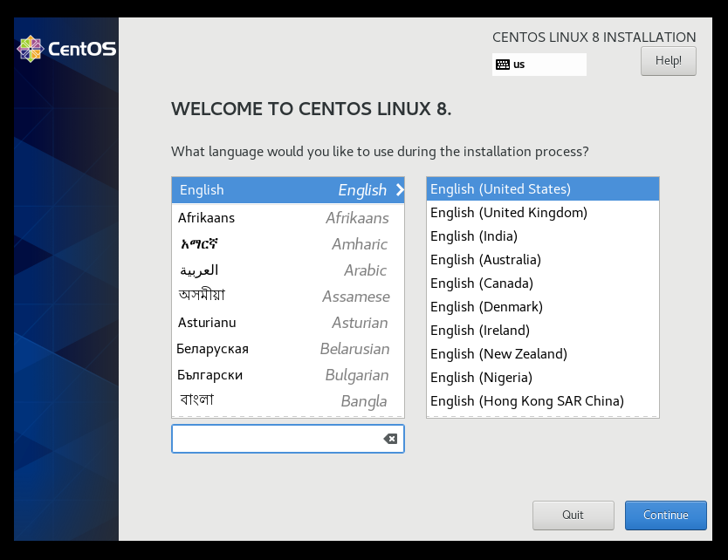Choose English (Australia) locale
The width and height of the screenshot is (728, 560).
click(x=543, y=260)
